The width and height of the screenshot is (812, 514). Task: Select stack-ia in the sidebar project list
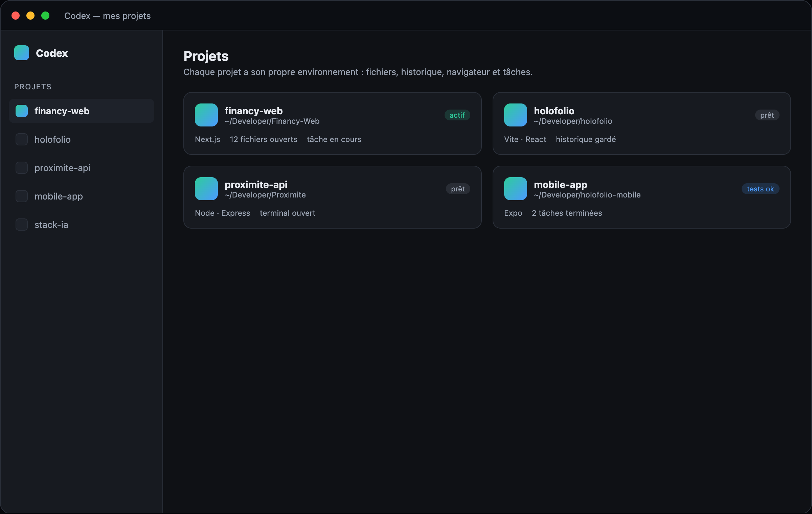tap(82, 225)
